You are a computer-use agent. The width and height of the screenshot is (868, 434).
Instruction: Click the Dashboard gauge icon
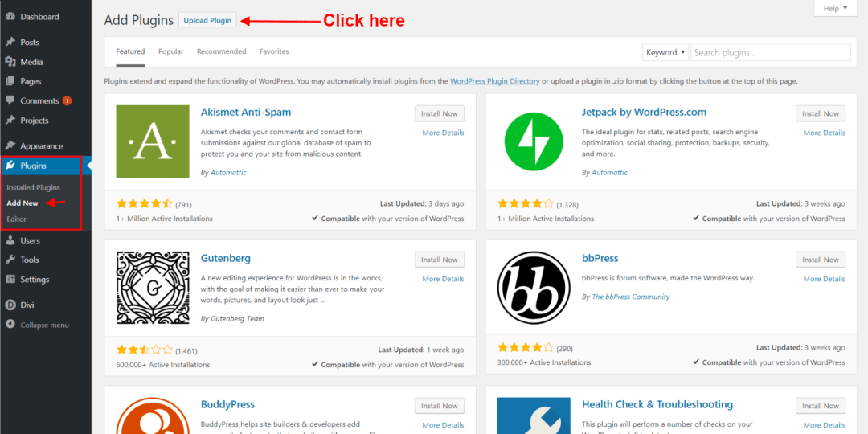click(x=10, y=17)
